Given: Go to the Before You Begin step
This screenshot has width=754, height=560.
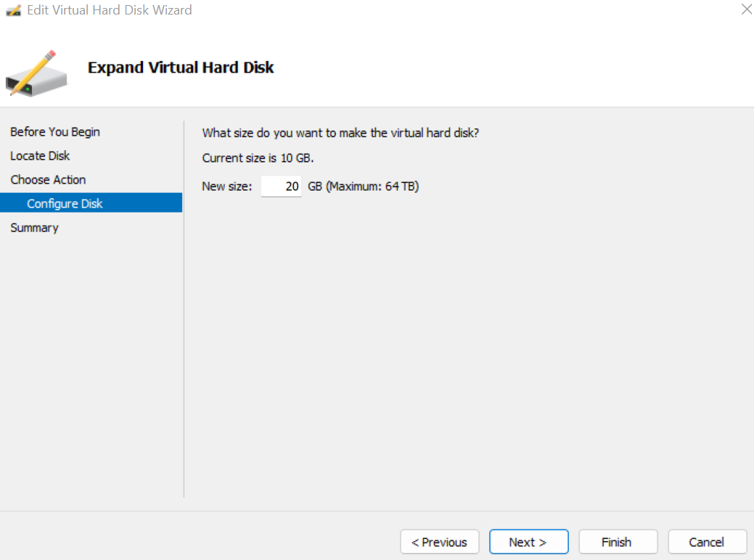Looking at the screenshot, I should 55,132.
